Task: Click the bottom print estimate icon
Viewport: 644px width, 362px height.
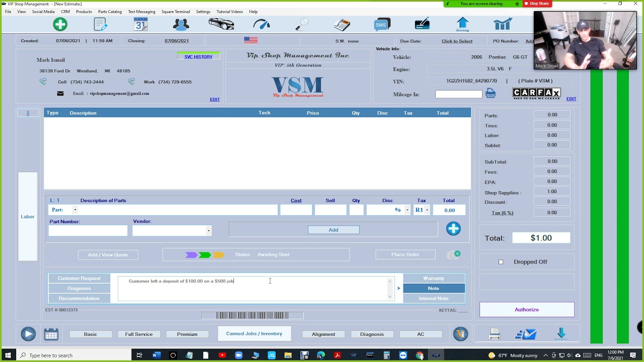Action: pos(495,334)
